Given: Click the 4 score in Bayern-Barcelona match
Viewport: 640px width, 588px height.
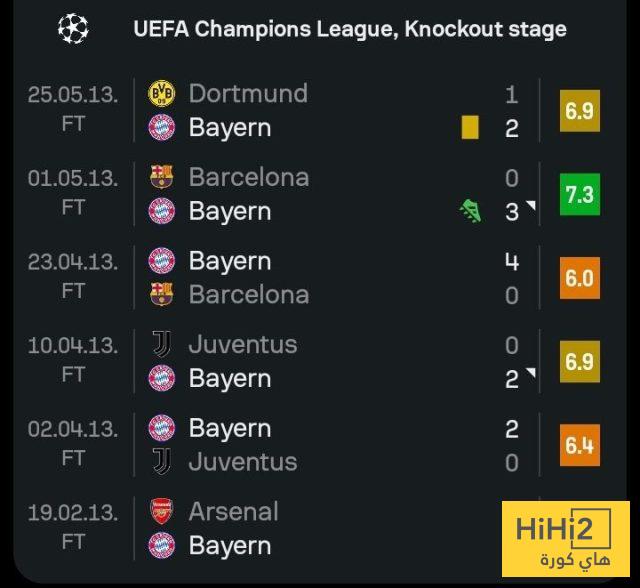Looking at the screenshot, I should (x=512, y=261).
